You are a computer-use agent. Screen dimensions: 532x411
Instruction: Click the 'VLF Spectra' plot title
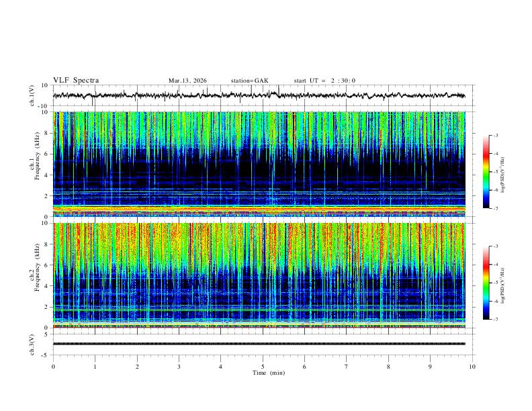[76, 81]
